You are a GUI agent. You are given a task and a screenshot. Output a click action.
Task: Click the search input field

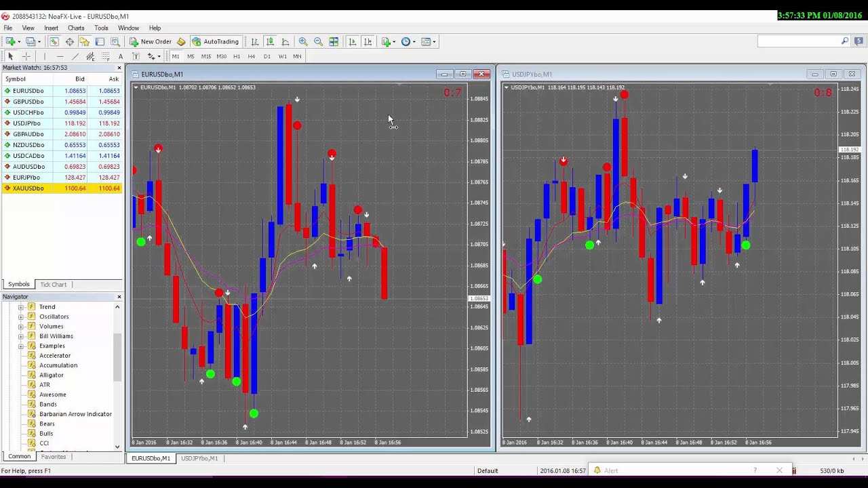[x=799, y=41]
